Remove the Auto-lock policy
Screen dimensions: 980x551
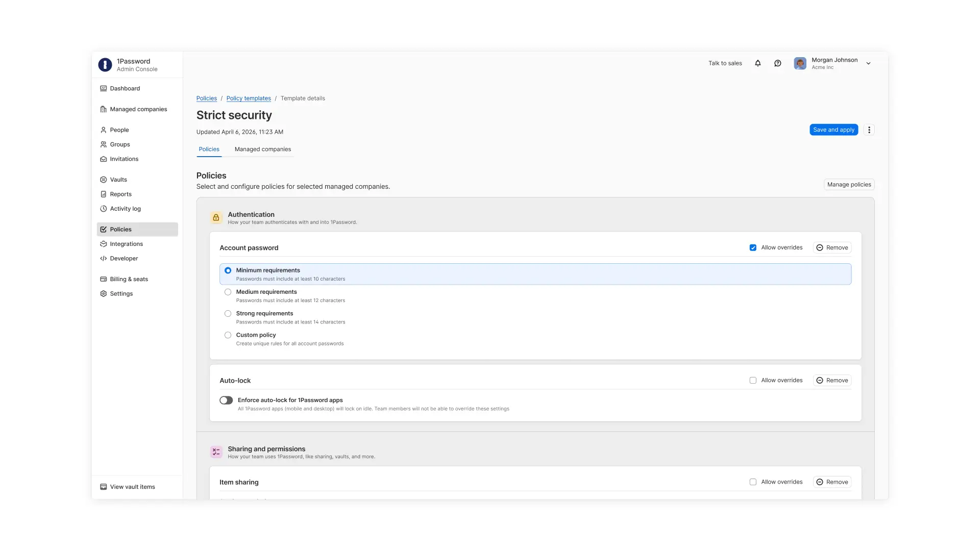pos(832,381)
